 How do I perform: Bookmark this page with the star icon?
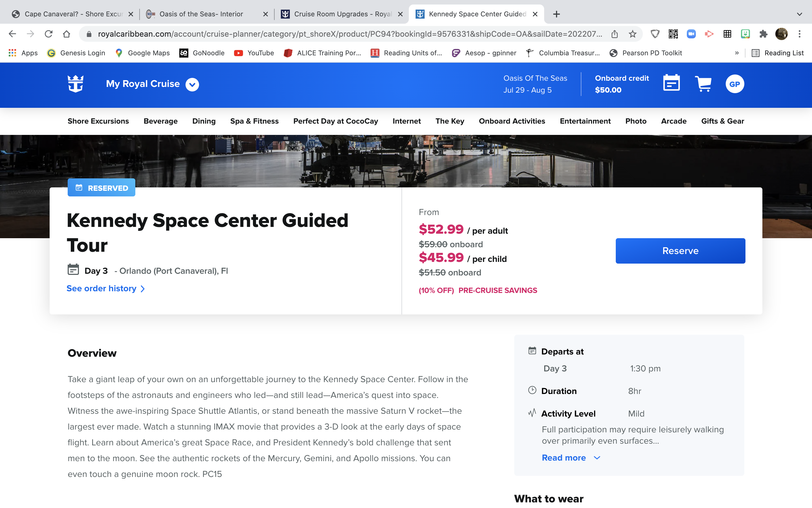(632, 34)
